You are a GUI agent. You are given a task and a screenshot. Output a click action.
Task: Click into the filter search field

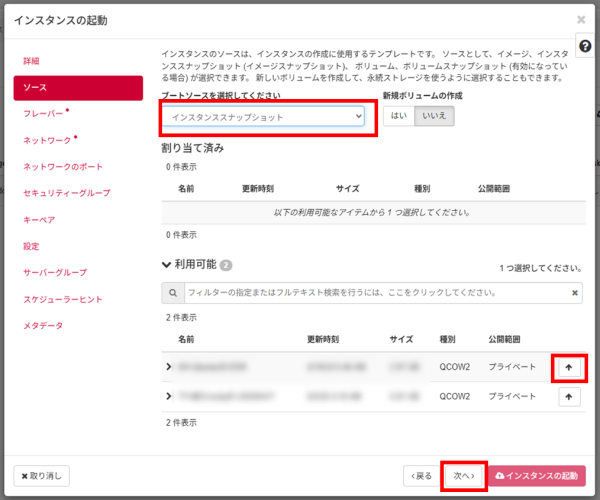pos(370,293)
